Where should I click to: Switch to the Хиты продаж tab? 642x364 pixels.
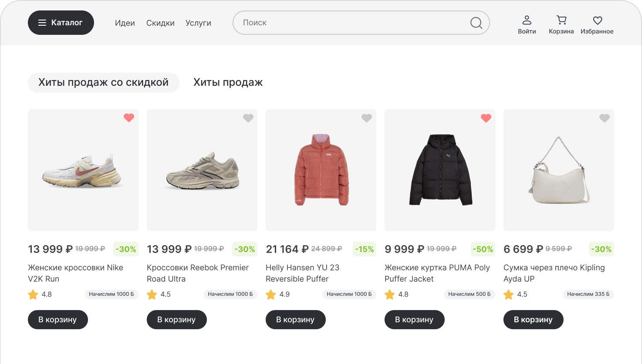pos(228,82)
